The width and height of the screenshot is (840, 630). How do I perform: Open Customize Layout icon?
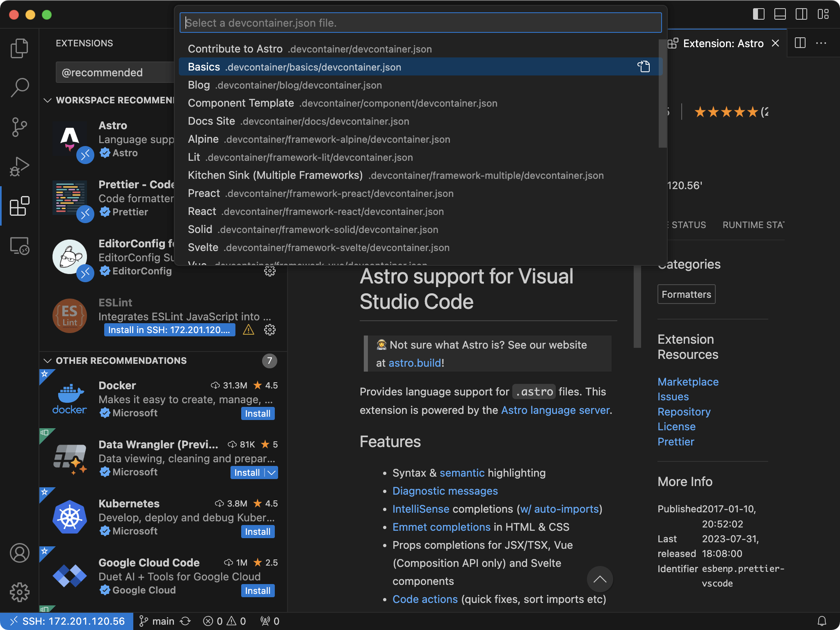(x=822, y=14)
